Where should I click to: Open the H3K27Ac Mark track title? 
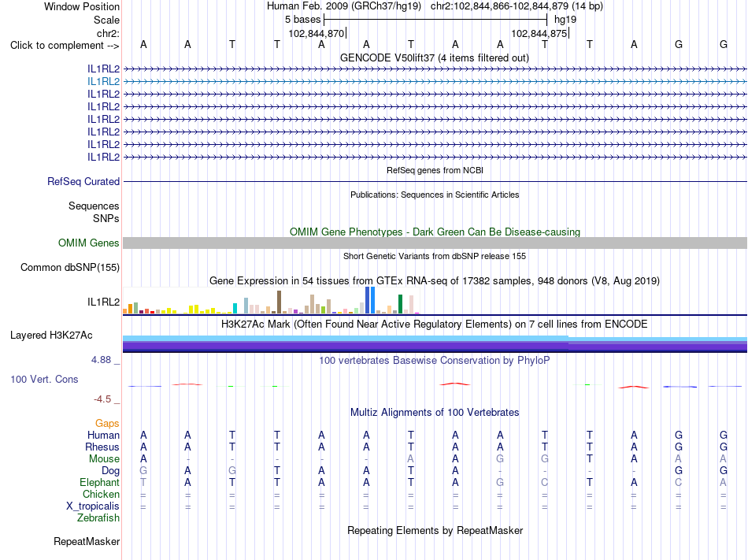pos(435,325)
